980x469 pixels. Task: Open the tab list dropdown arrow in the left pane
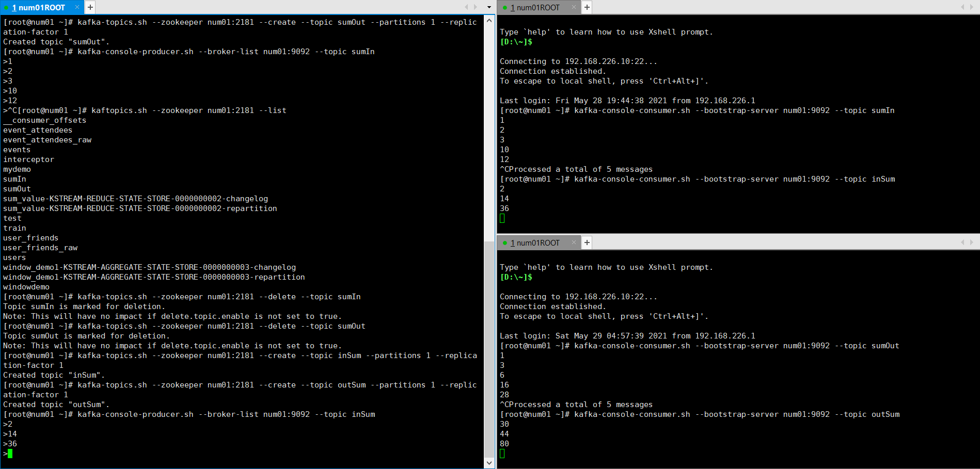tap(488, 7)
